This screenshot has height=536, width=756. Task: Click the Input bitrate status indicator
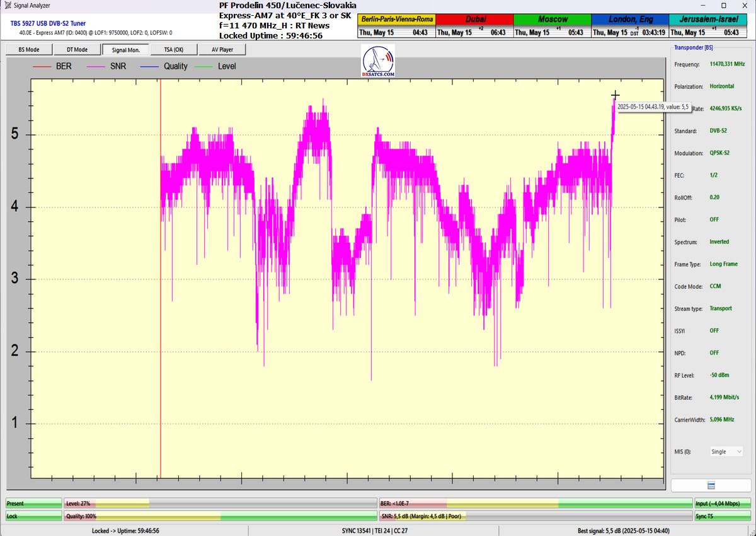[722, 503]
